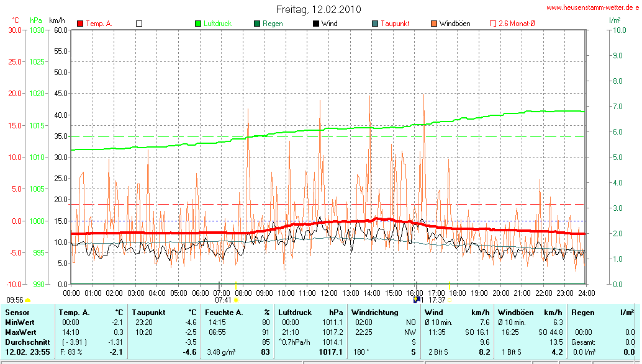Click the Sensor column header in table
This screenshot has height=364, width=642.
pos(17,313)
